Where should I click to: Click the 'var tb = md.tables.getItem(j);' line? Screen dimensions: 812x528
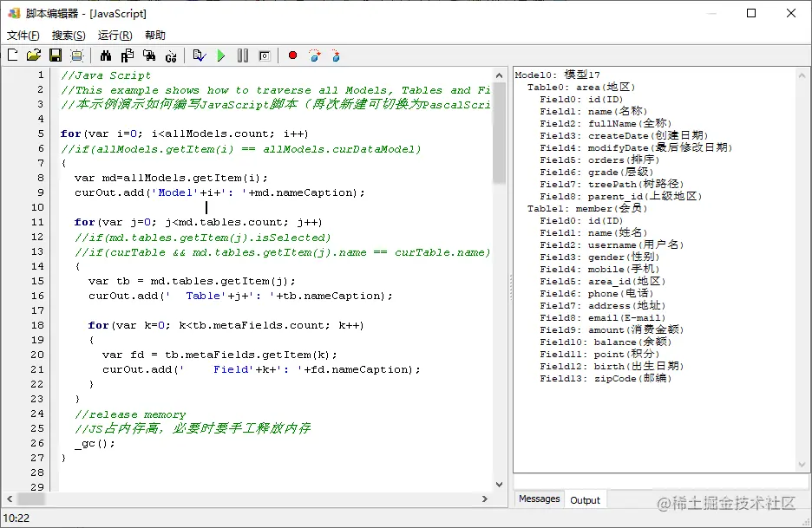pyautogui.click(x=192, y=281)
